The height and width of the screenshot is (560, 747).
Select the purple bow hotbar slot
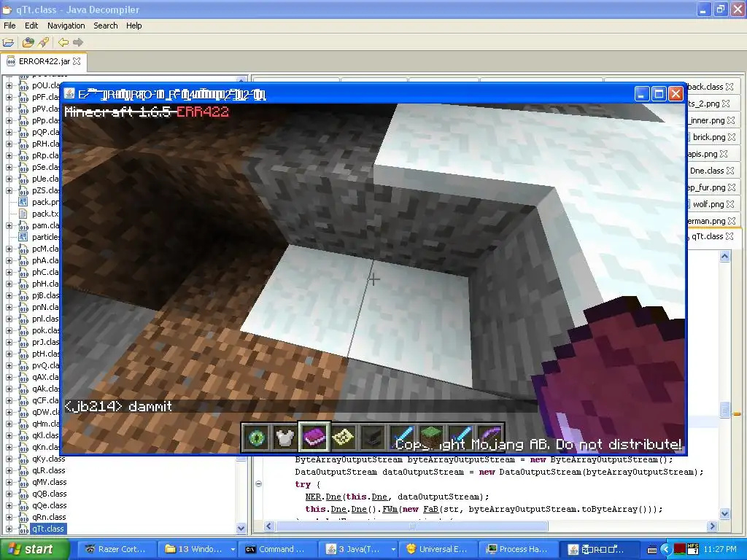point(489,437)
